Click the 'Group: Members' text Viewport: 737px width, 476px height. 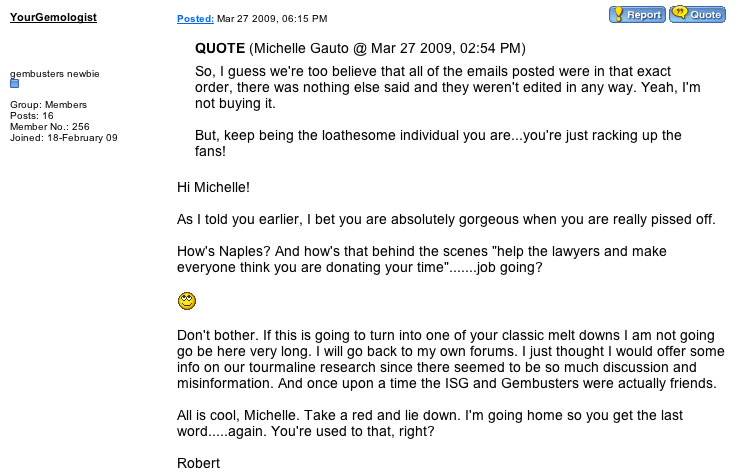(48, 104)
